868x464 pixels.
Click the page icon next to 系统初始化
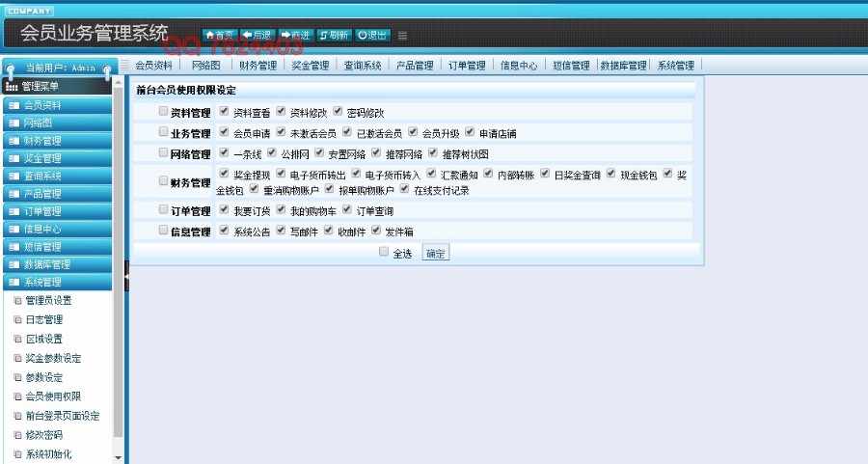(17, 454)
